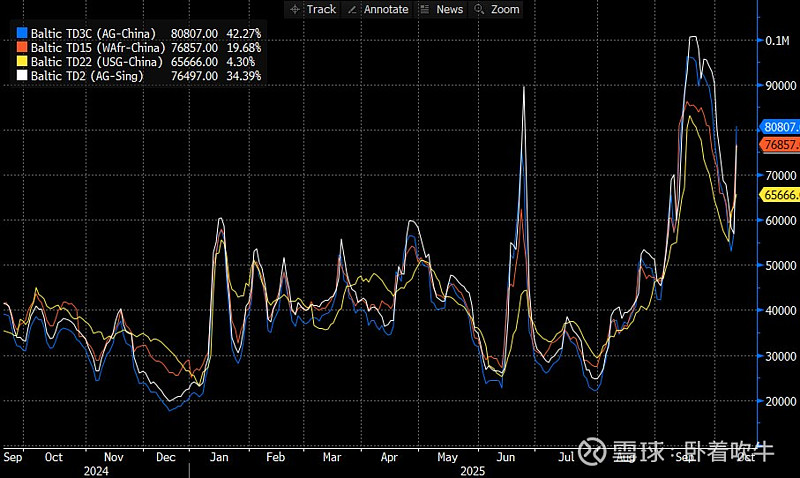
Task: Select Baltic TD15 (WAfr-China) legend entry
Action: point(98,48)
